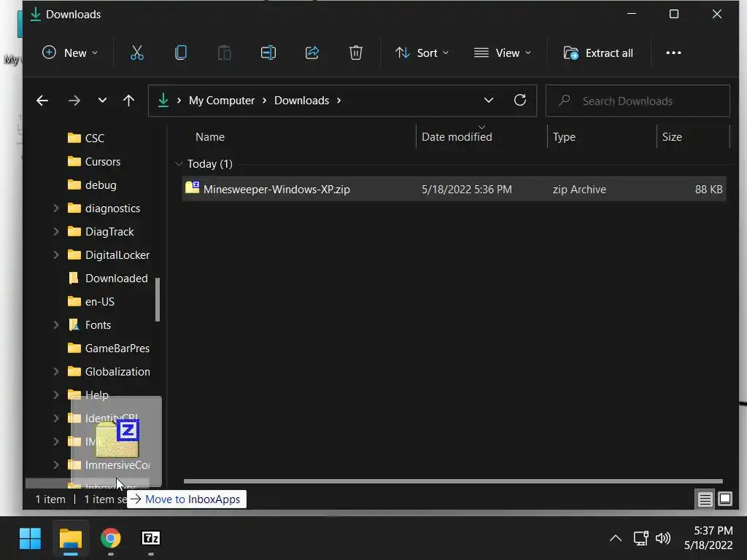Click File Explorer taskbar icon
The height and width of the screenshot is (560, 747).
71,539
